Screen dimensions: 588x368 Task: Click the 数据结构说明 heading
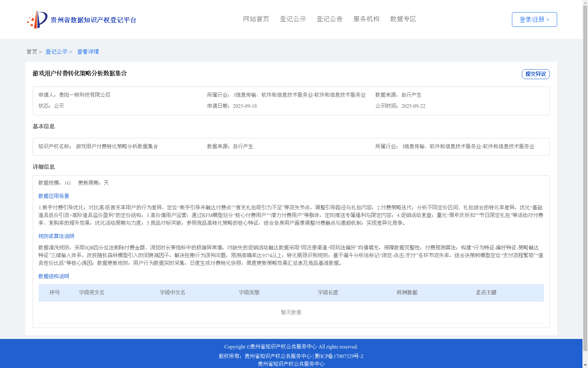(x=54, y=276)
